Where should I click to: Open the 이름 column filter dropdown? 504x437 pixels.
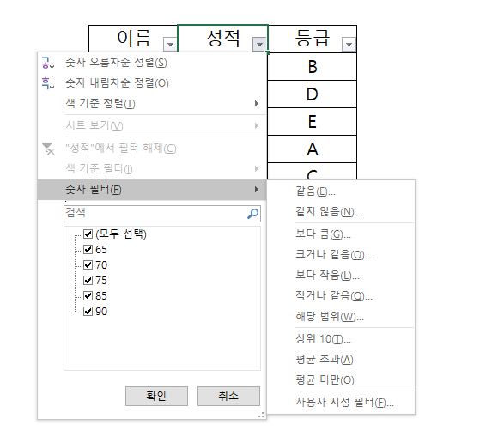(170, 44)
